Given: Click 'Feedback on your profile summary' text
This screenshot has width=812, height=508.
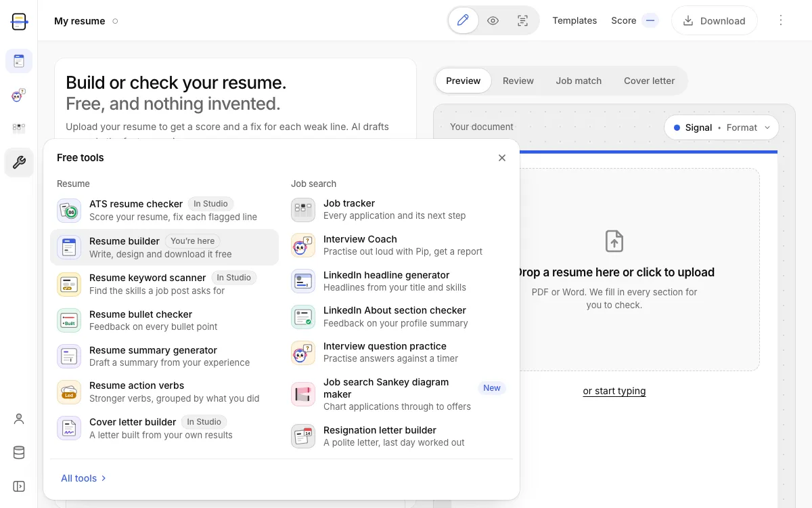Looking at the screenshot, I should [396, 323].
